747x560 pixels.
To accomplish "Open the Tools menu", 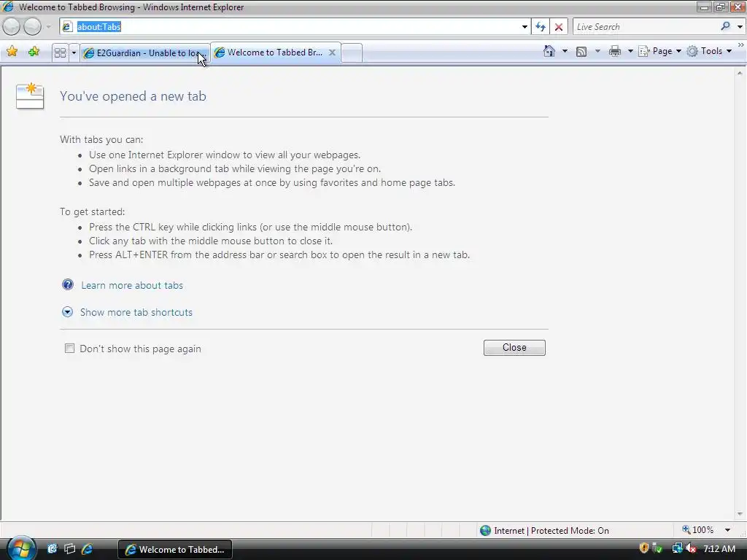I will click(x=709, y=51).
